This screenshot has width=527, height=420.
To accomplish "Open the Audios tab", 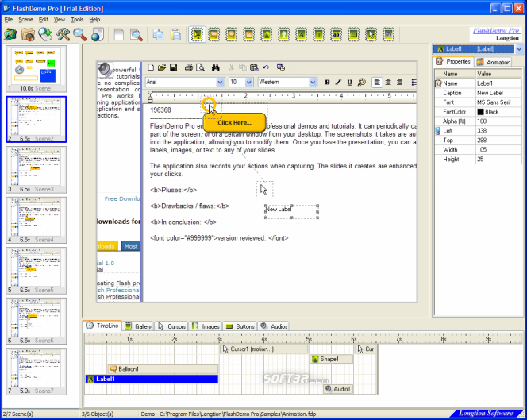I will click(x=274, y=326).
